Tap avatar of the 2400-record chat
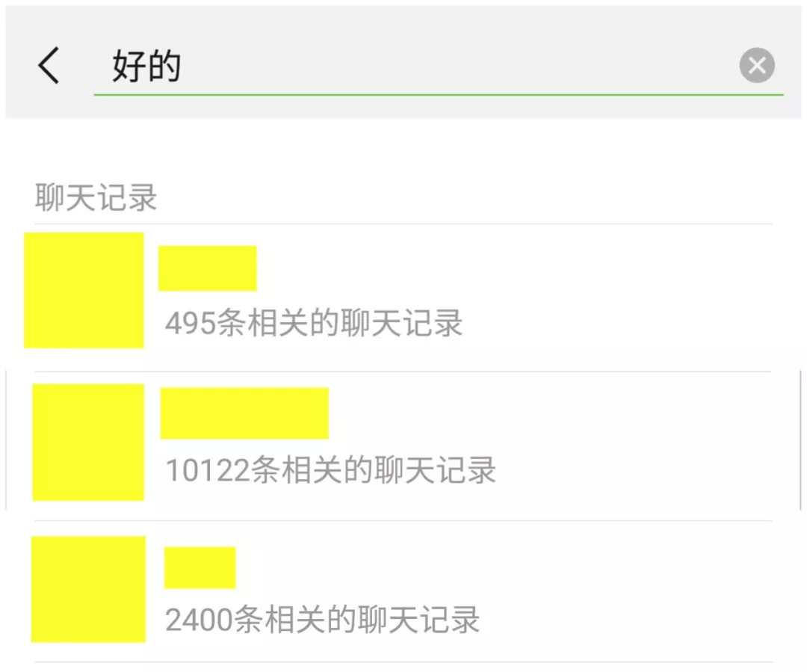 click(x=88, y=589)
